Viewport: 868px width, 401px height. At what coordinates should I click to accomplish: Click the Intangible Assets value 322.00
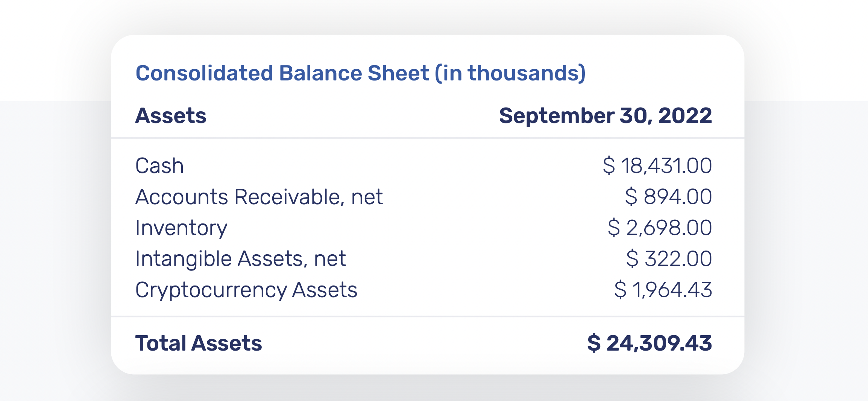click(678, 259)
